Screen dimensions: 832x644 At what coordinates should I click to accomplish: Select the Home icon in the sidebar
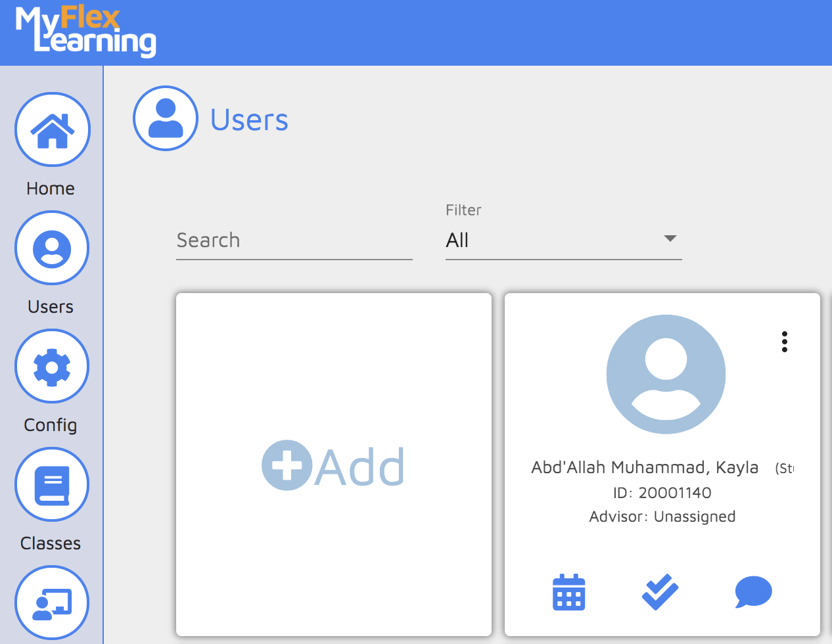point(52,129)
